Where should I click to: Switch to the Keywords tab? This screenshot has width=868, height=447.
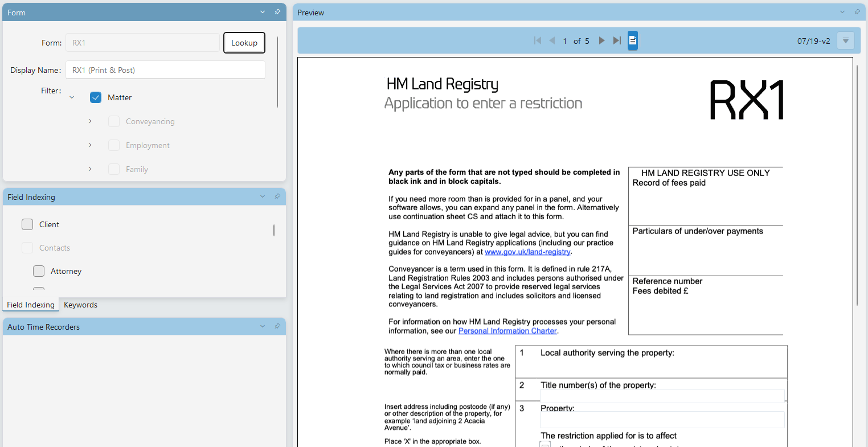[x=80, y=305]
